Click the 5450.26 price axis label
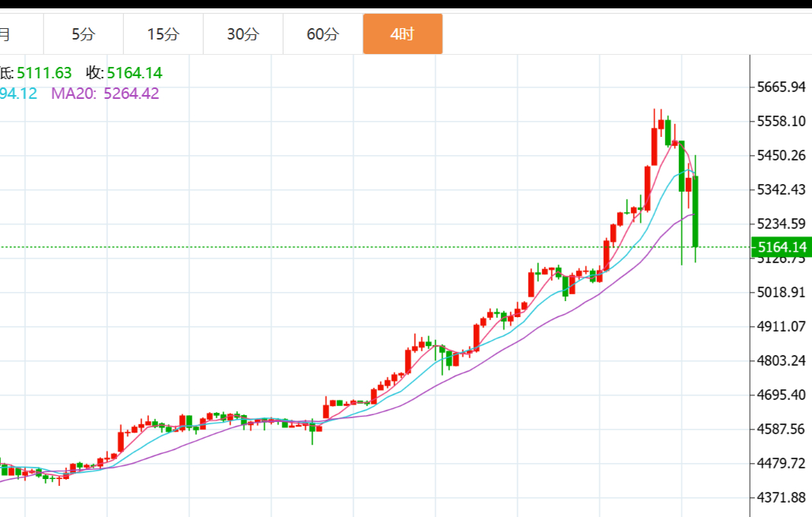 (781, 155)
